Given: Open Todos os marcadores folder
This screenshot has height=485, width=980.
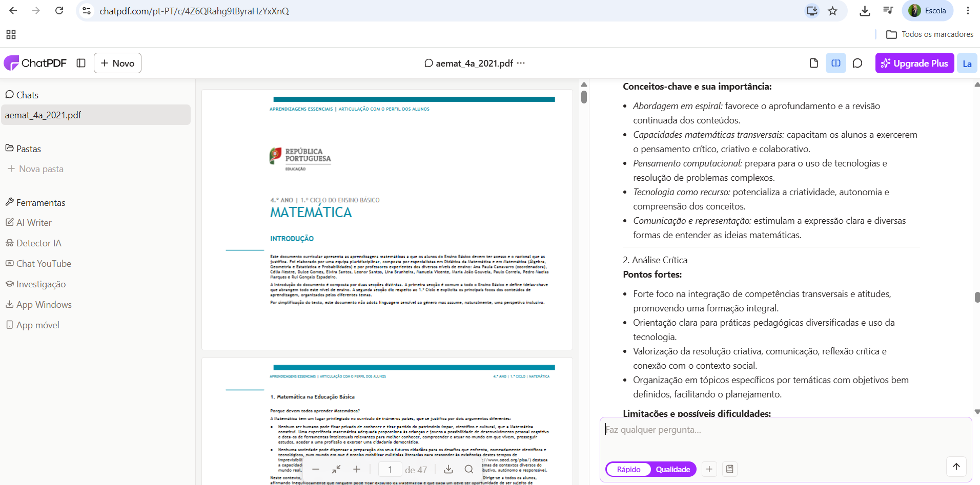Looking at the screenshot, I should [930, 34].
